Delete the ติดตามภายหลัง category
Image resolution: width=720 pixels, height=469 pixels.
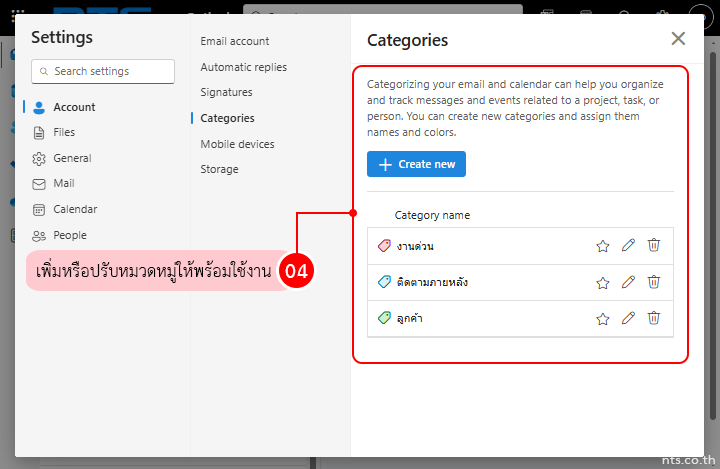tap(653, 282)
